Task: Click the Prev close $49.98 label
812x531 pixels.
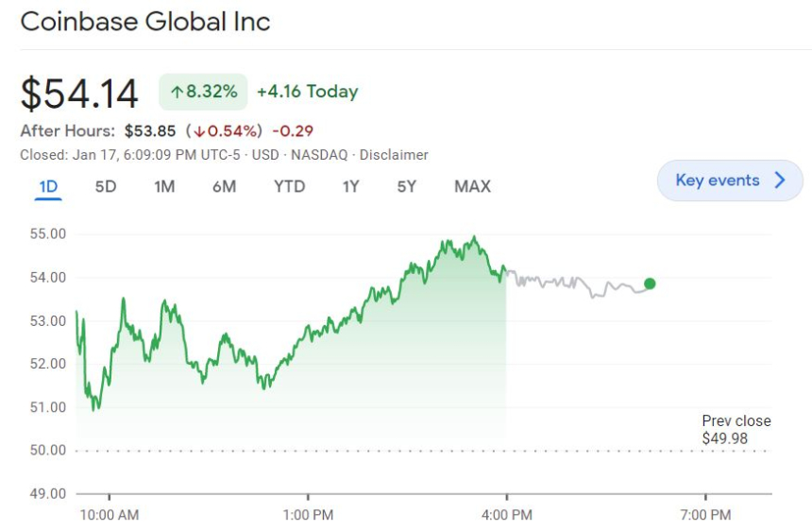Action: pos(736,430)
